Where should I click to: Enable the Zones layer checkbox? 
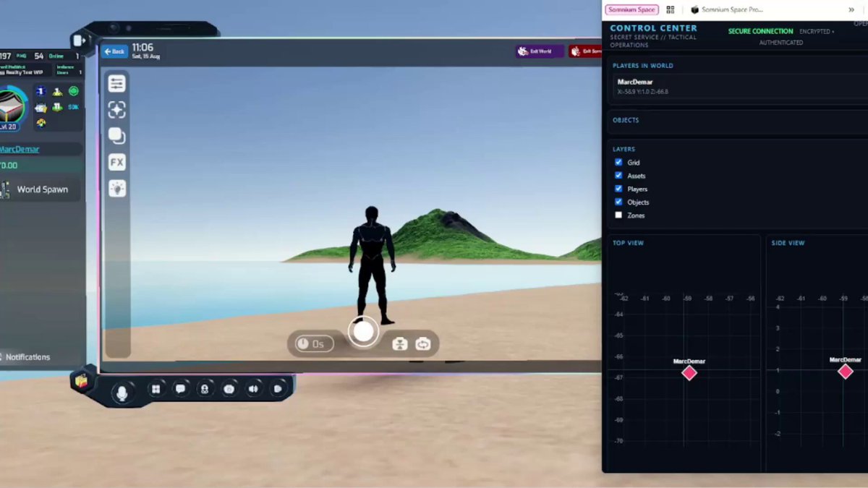(x=618, y=215)
